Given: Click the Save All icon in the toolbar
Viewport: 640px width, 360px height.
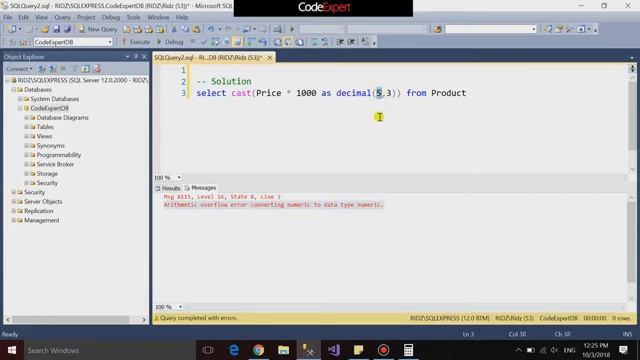Looking at the screenshot, I should (x=67, y=29).
